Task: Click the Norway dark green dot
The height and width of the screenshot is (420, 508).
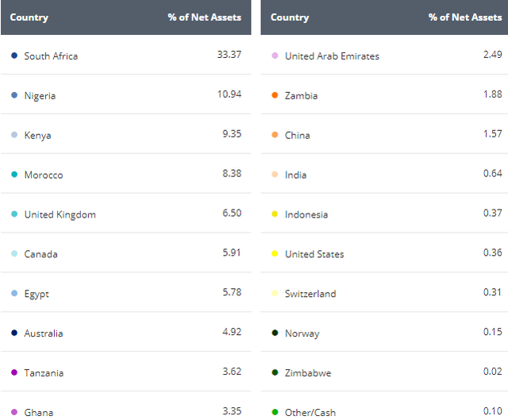Action: [x=275, y=333]
